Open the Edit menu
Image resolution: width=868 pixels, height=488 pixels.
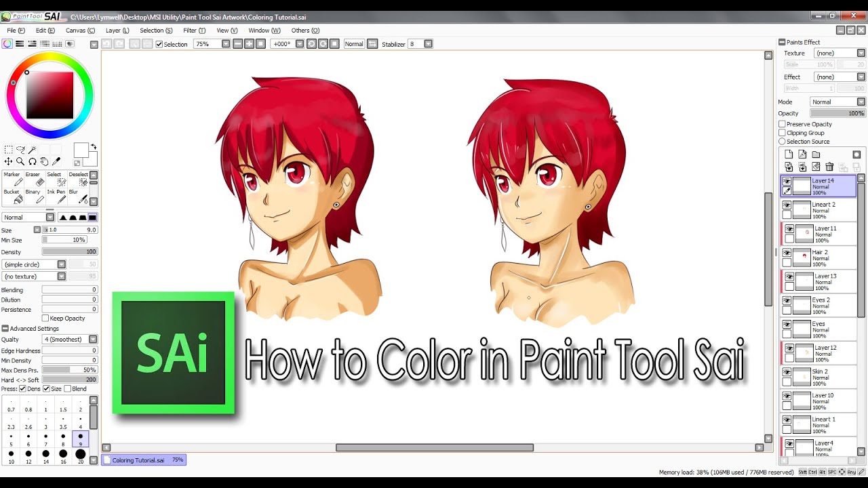point(45,30)
